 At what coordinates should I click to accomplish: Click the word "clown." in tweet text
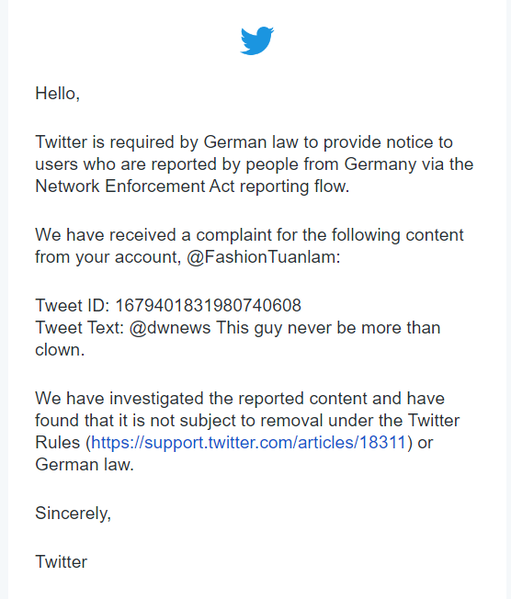pos(60,350)
